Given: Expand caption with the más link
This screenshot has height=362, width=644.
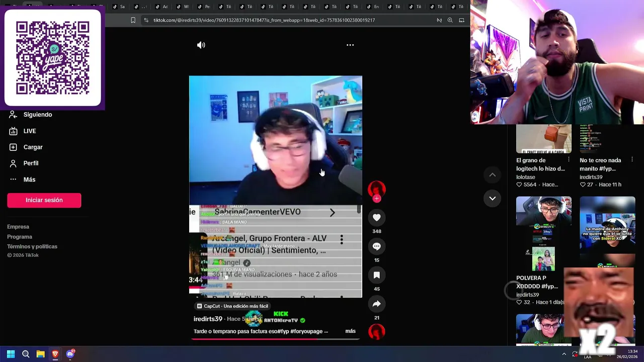Looking at the screenshot, I should pos(351,331).
